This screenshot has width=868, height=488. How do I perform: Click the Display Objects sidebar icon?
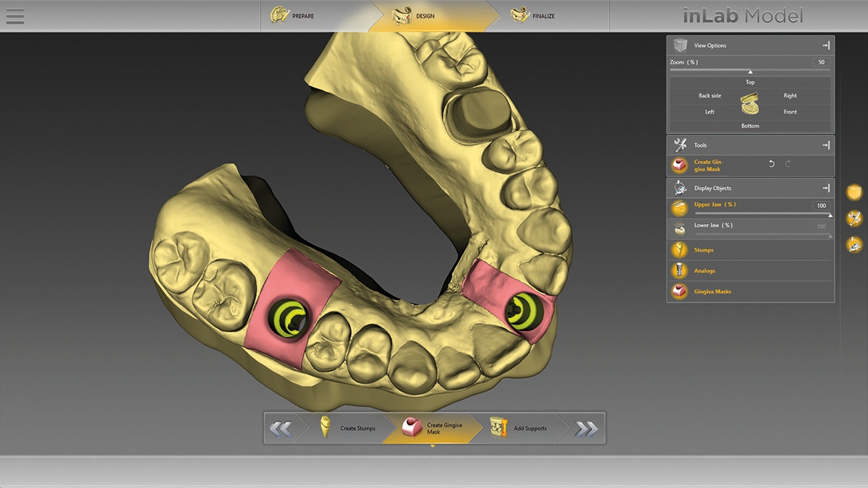(854, 244)
